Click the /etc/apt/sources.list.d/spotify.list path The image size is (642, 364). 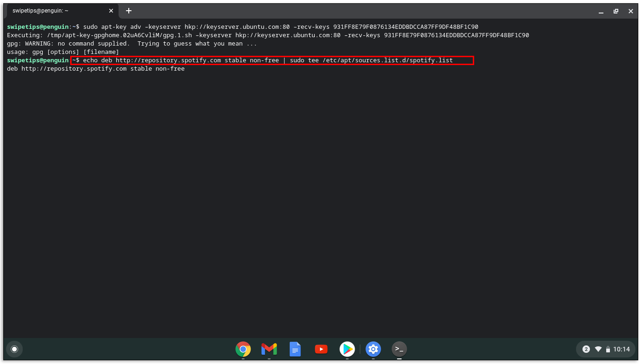(388, 60)
